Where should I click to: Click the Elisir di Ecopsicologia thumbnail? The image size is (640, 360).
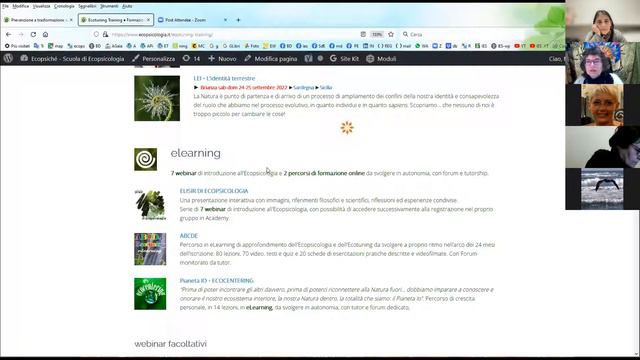click(x=150, y=204)
